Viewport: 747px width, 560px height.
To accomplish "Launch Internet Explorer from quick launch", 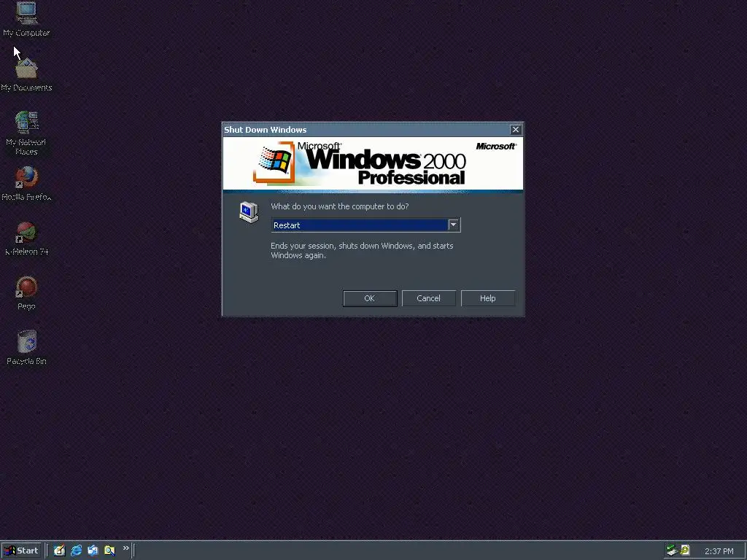I will pyautogui.click(x=76, y=551).
